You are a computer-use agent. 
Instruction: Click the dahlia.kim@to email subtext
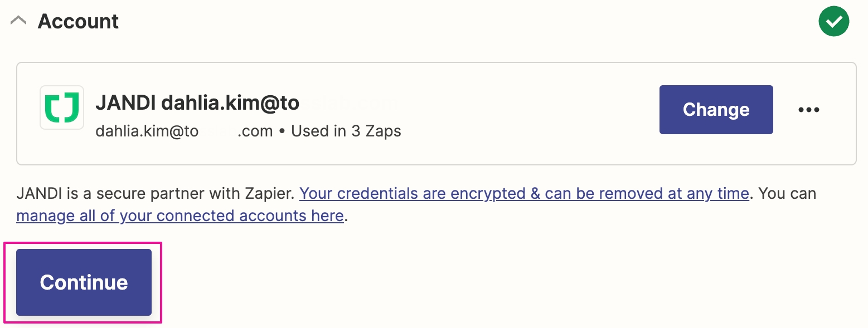147,131
